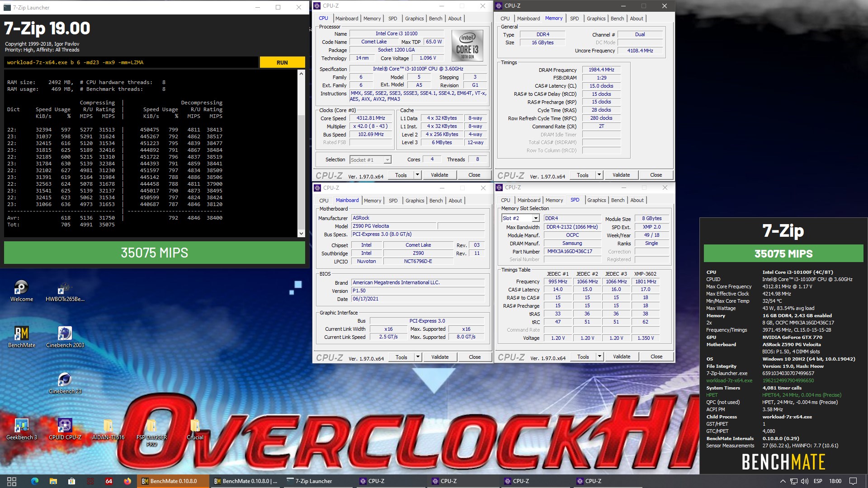Screen dimensions: 868x488
Task: Open Graphics tab in Memory CPU-Z window
Action: 596,19
